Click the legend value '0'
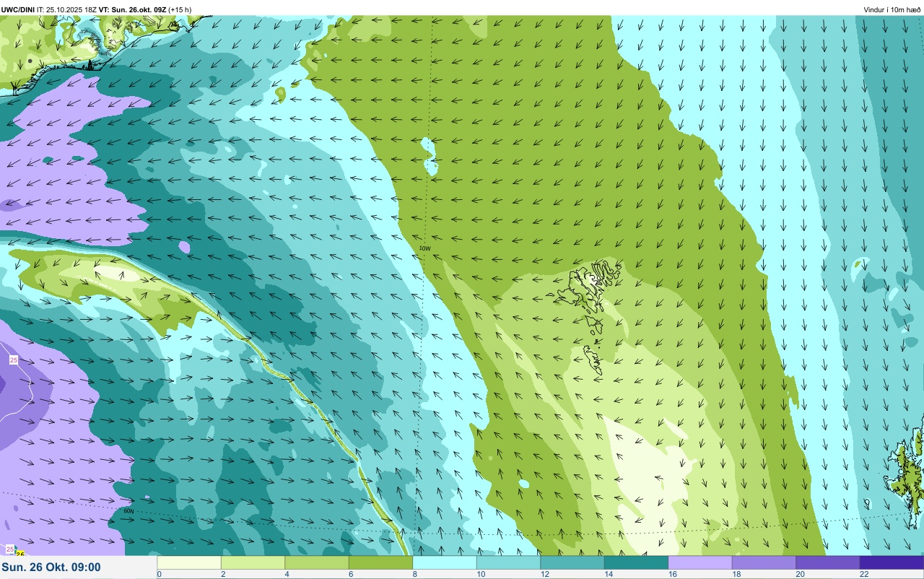This screenshot has height=579, width=924. coord(159,574)
